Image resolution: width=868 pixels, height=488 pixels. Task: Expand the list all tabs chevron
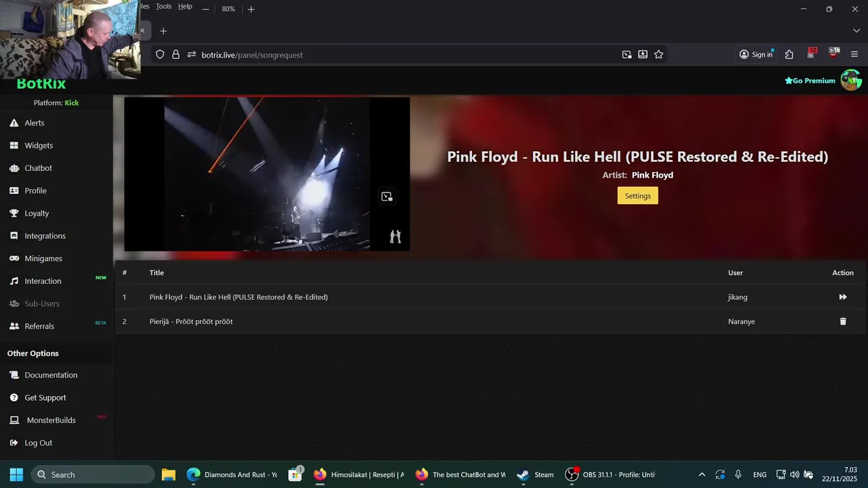(x=856, y=31)
